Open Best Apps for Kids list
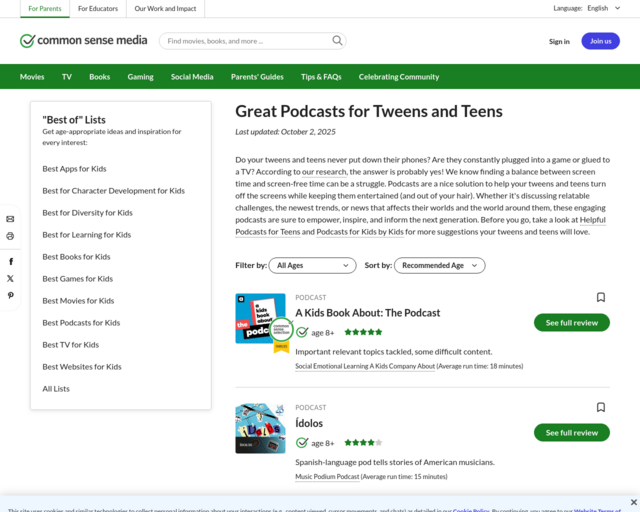This screenshot has width=640, height=512. 74,169
